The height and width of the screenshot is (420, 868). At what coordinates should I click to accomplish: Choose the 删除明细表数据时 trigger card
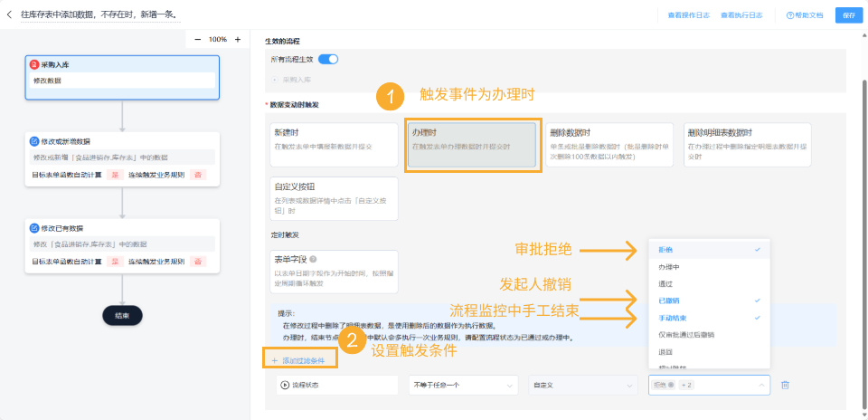(x=748, y=145)
